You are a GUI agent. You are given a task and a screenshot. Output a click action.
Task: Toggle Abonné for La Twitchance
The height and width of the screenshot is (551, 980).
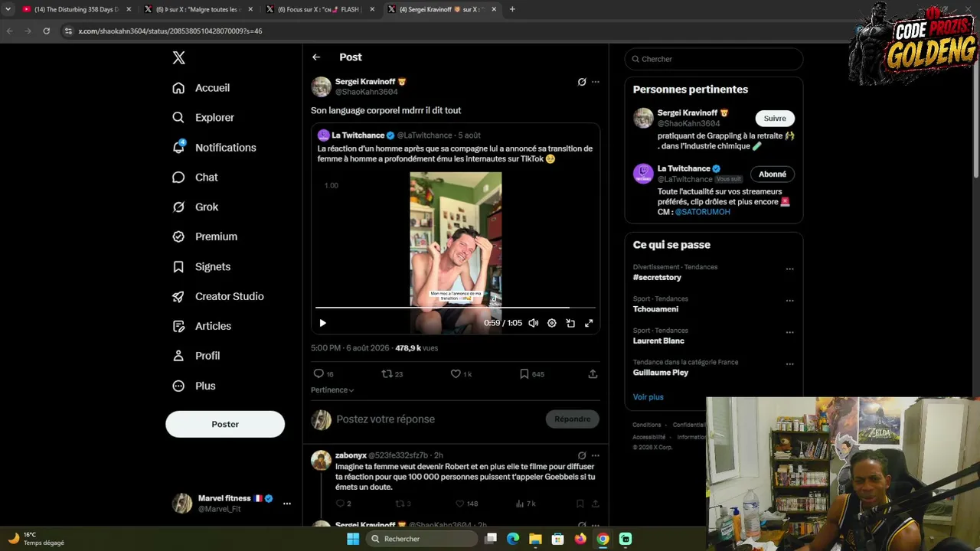[x=773, y=174]
